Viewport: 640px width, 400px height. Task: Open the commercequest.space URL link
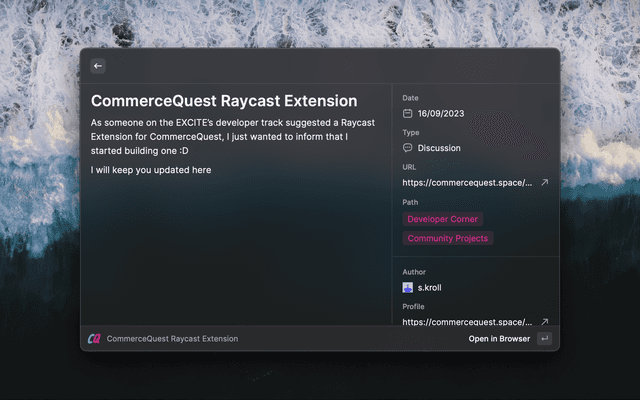coord(467,183)
